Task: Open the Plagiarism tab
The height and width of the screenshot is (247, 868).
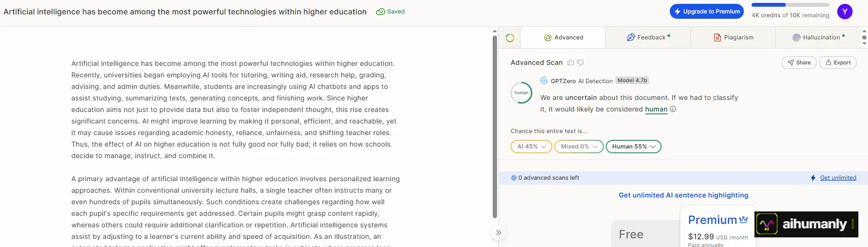Action: pos(733,37)
